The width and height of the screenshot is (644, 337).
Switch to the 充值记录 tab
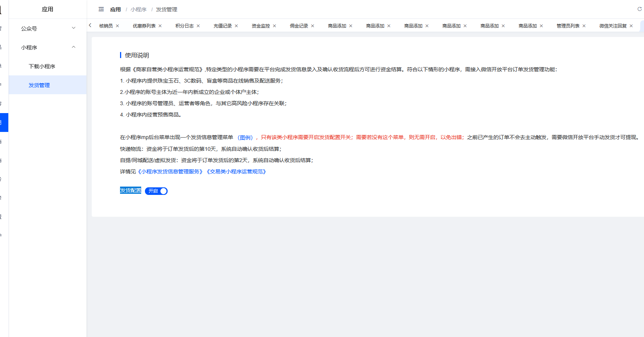click(x=222, y=26)
